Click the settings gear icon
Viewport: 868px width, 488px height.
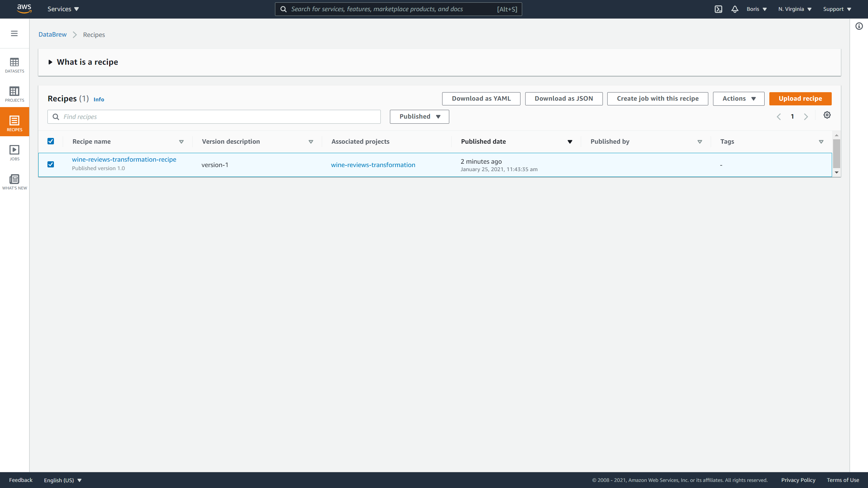tap(827, 115)
